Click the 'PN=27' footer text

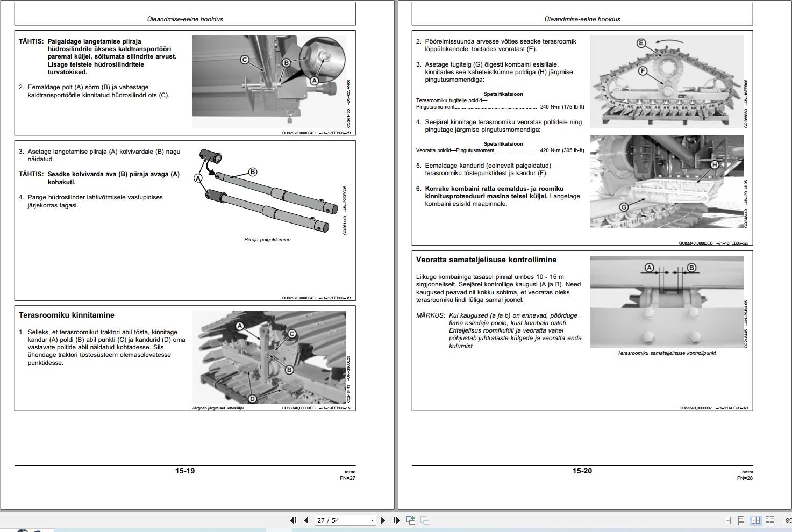[x=347, y=478]
